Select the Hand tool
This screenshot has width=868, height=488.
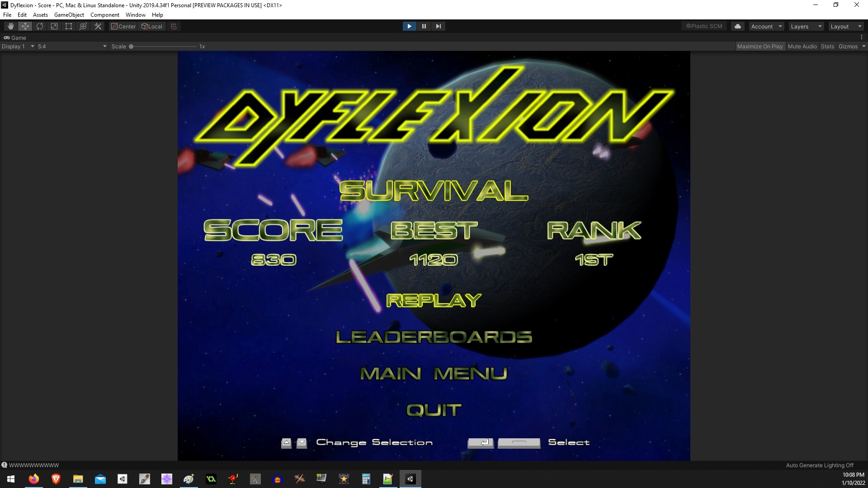11,26
